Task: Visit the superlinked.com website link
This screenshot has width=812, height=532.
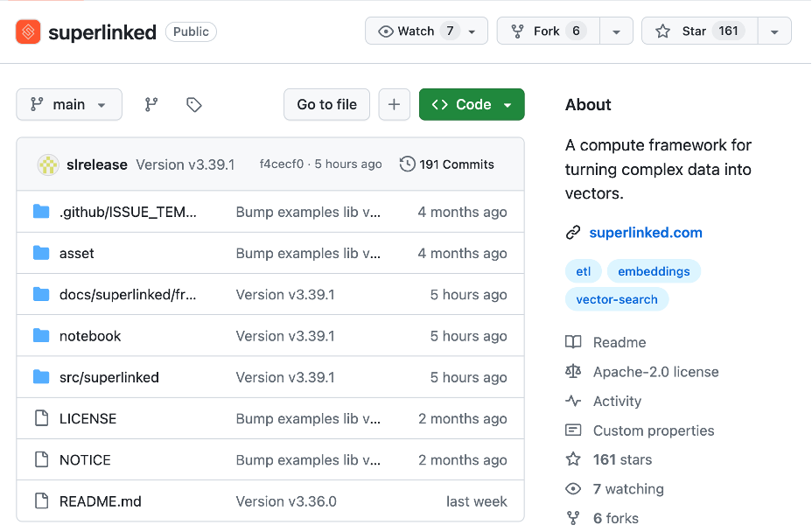Action: click(x=645, y=232)
